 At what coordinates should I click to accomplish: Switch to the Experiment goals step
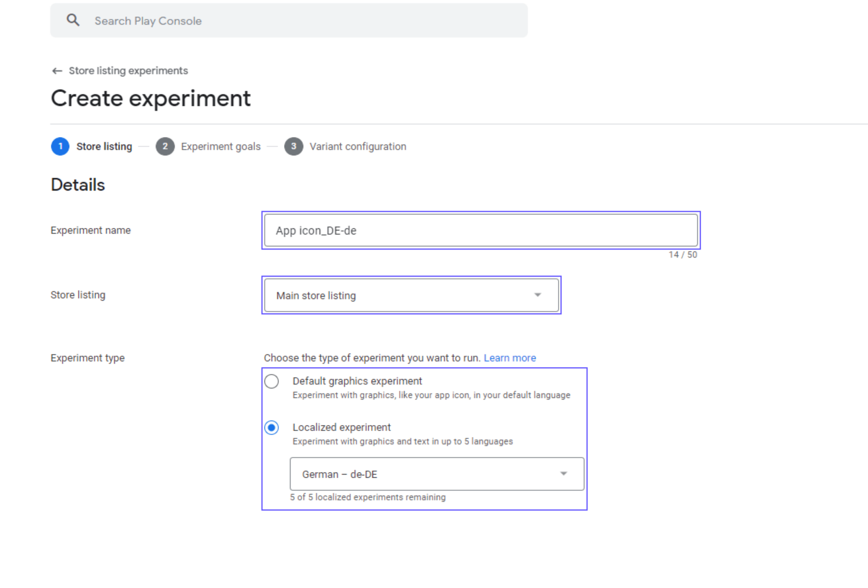pyautogui.click(x=220, y=146)
